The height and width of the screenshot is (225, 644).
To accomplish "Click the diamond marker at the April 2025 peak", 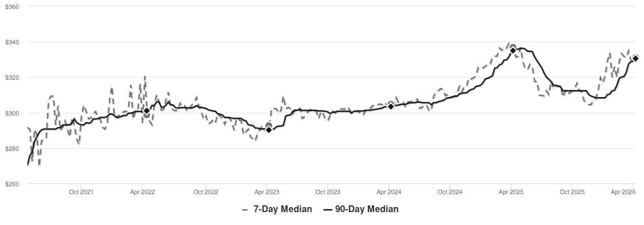I will [512, 50].
